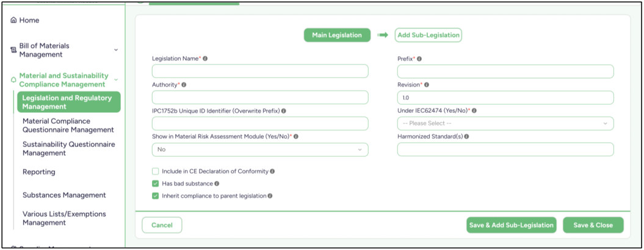Select Add Sub-Legislation step tab
The image size is (644, 250).
[x=429, y=35]
